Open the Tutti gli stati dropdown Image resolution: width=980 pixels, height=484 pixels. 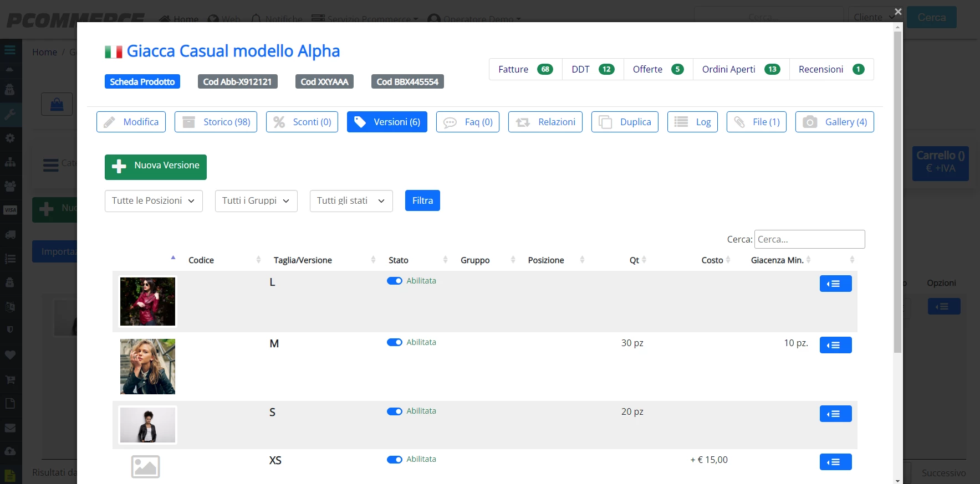351,201
